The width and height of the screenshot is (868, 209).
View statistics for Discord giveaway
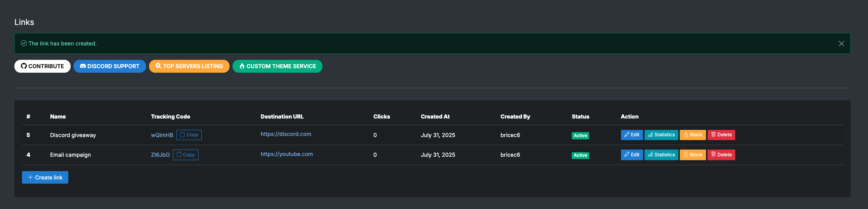click(661, 135)
